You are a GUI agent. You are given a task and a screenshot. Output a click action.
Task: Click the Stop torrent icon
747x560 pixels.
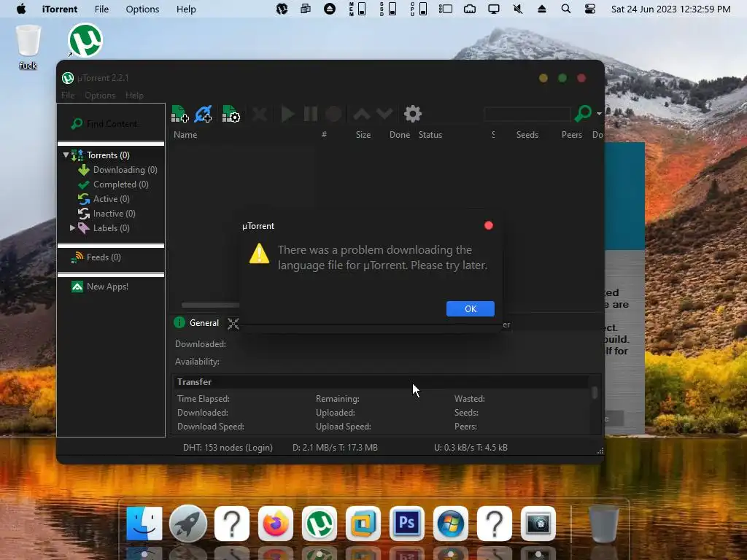click(333, 114)
